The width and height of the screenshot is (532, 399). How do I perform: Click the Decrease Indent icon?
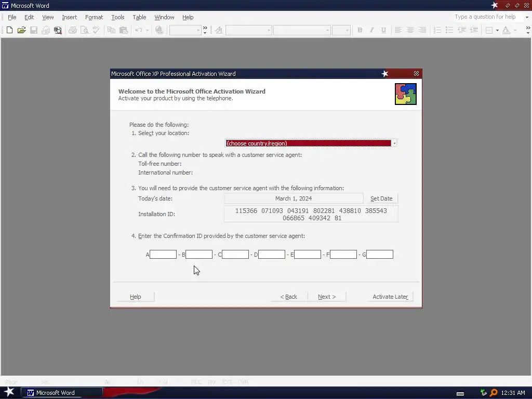[x=462, y=30]
